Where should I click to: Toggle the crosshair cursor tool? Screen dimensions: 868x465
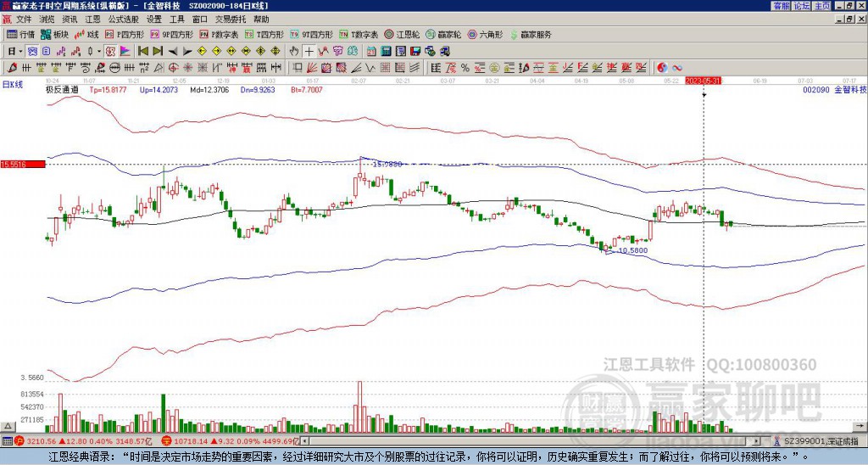point(309,52)
